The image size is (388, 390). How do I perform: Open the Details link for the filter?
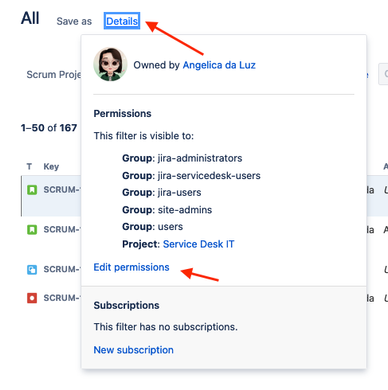(122, 21)
